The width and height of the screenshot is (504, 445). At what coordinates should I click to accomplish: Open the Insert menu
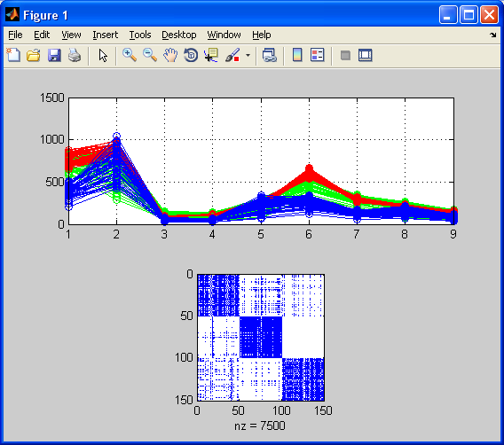tap(105, 35)
